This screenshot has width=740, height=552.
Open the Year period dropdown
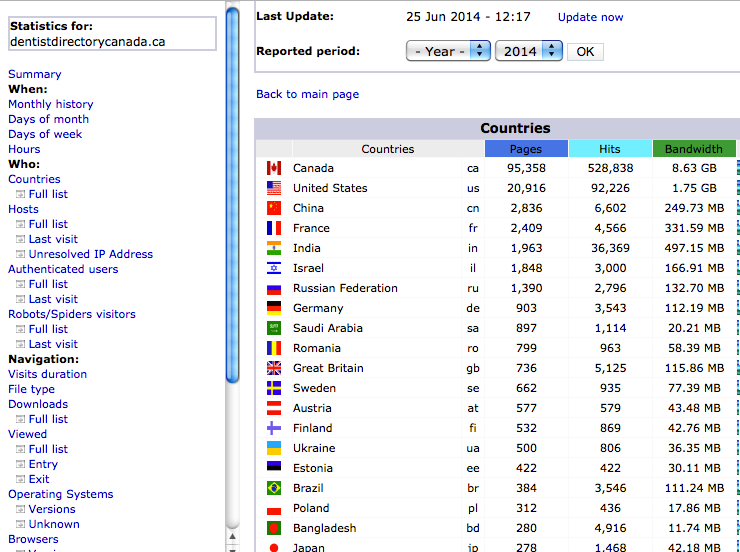[448, 51]
